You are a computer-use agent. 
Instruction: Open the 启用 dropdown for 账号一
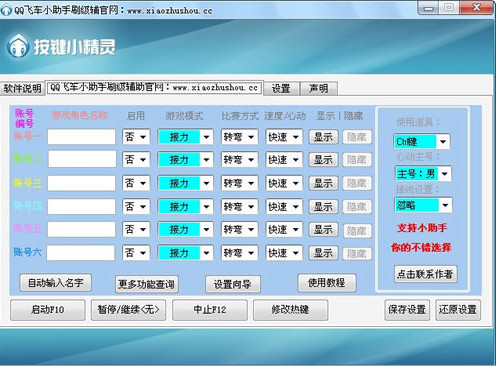pos(136,137)
